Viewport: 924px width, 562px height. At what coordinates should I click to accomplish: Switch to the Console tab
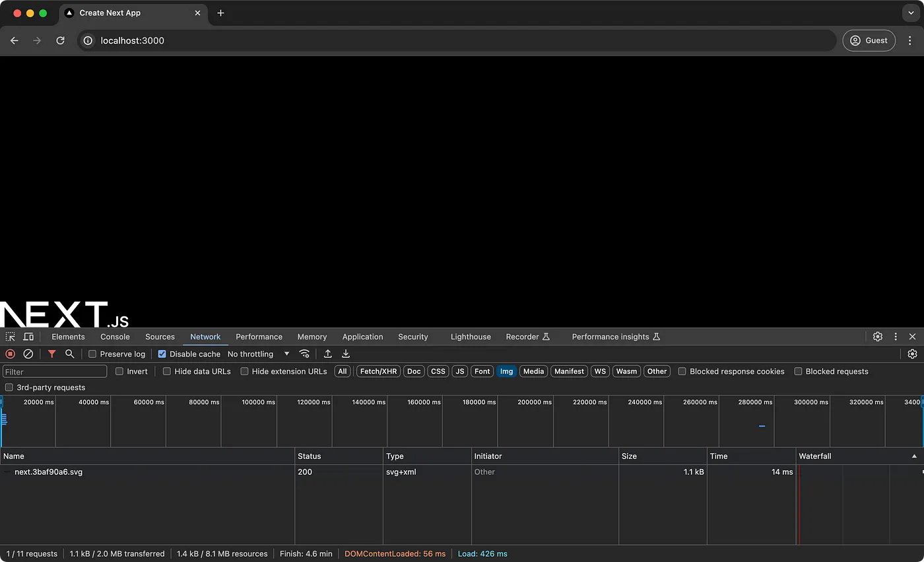click(x=115, y=336)
